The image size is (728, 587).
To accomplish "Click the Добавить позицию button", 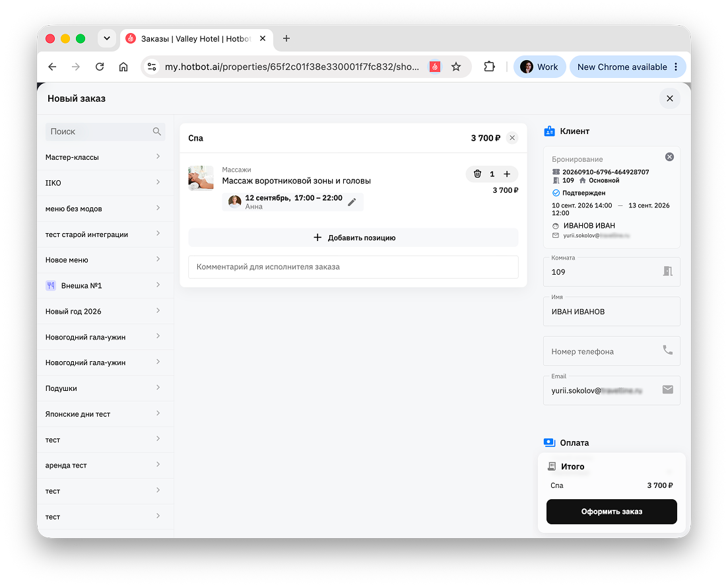I will (353, 238).
